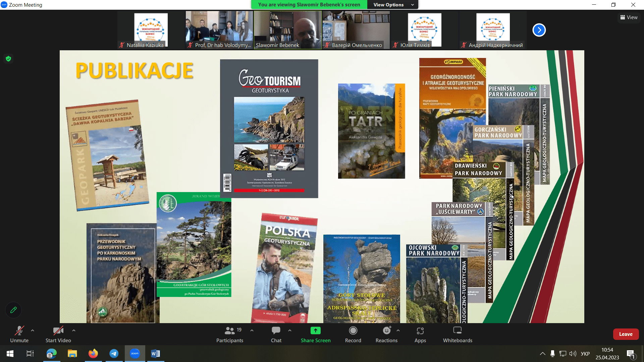Image resolution: width=644 pixels, height=362 pixels.
Task: Select Slawomir Bebenek's video thumbnail
Action: coord(287,30)
